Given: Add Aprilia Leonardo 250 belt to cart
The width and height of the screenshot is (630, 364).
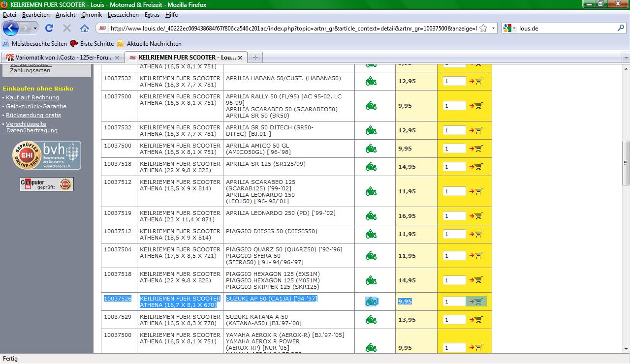Looking at the screenshot, I should pos(476,216).
